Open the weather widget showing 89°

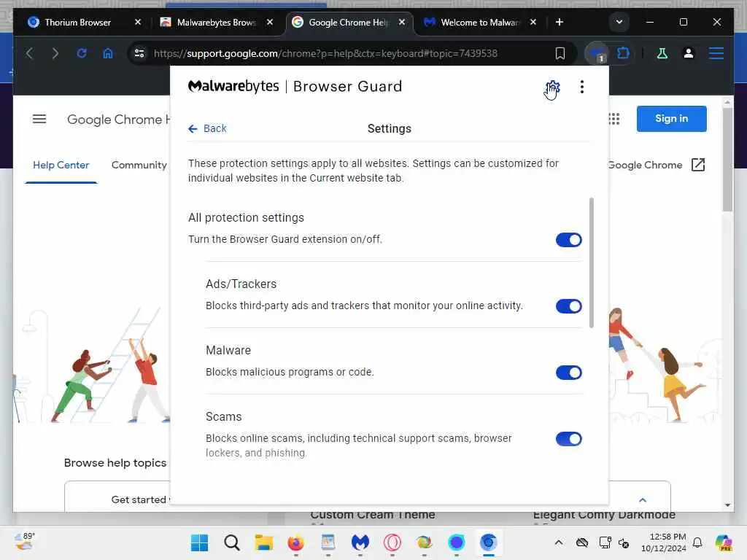pos(25,542)
